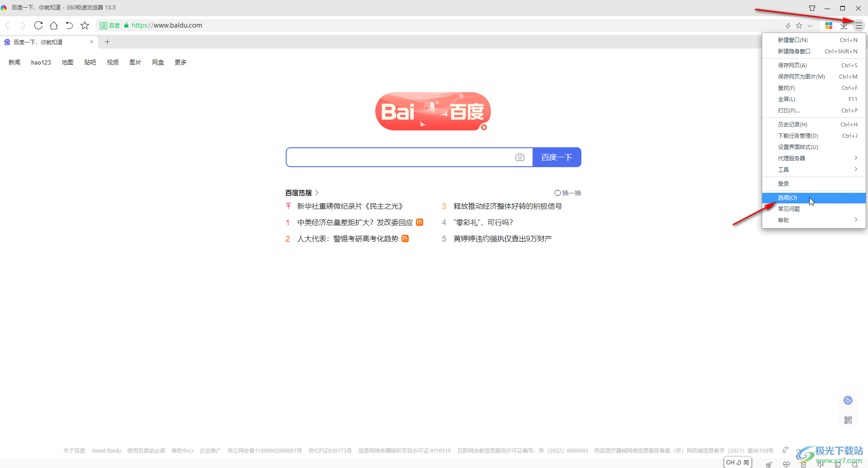Expand 百度热搜 heading chevron

pyautogui.click(x=317, y=192)
